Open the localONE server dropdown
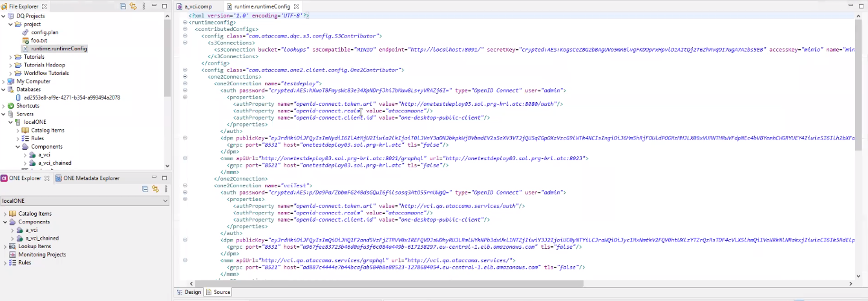Image resolution: width=868 pixels, height=301 pixels. [x=165, y=201]
